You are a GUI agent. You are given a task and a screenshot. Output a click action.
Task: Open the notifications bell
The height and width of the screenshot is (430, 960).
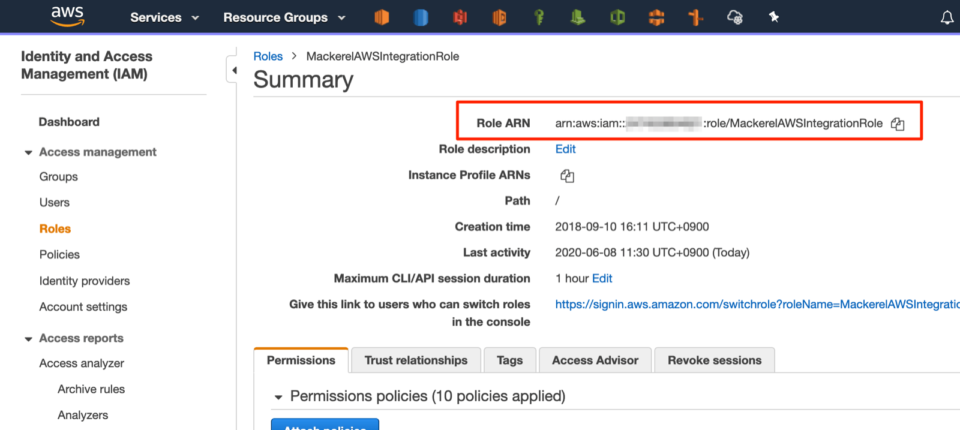coord(947,18)
